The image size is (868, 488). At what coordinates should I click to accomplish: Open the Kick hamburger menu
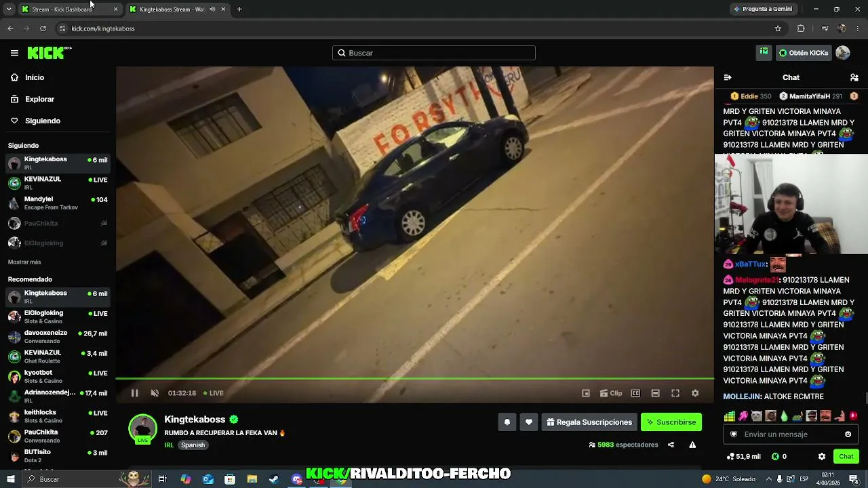pos(14,53)
